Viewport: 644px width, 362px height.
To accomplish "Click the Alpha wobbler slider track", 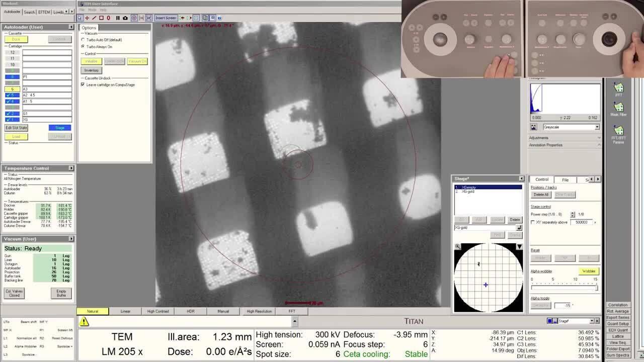I will pyautogui.click(x=563, y=288).
